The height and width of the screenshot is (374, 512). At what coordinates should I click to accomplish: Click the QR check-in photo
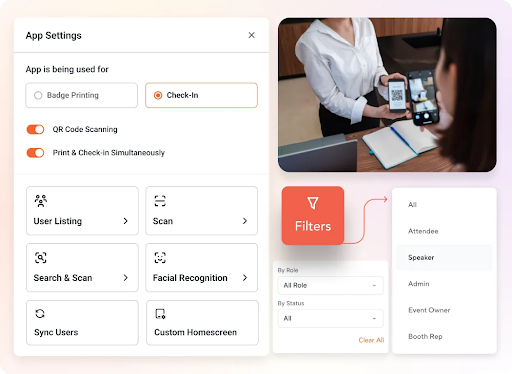point(387,95)
